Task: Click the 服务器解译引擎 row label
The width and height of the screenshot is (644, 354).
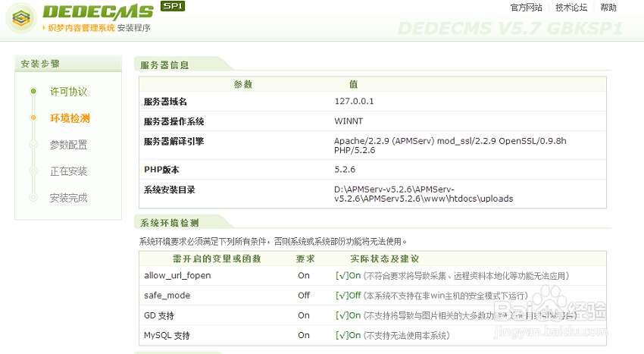Action: click(x=174, y=142)
